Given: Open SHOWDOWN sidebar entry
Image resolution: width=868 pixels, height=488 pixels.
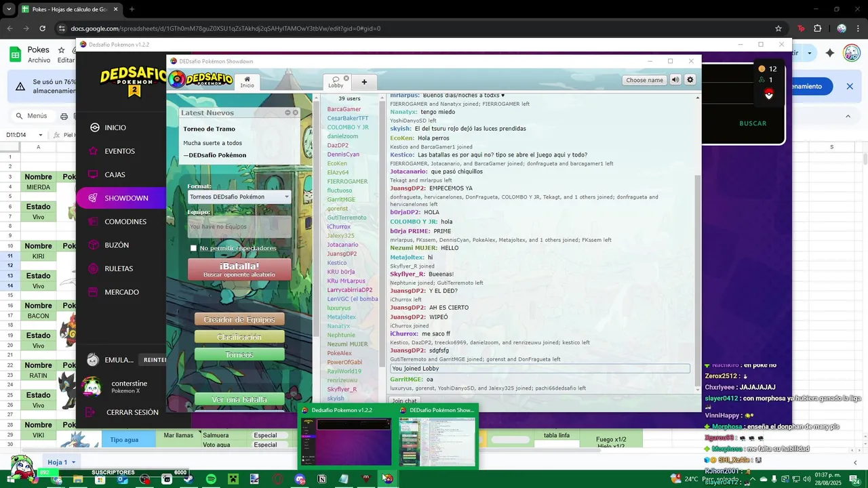Looking at the screenshot, I should pyautogui.click(x=121, y=198).
